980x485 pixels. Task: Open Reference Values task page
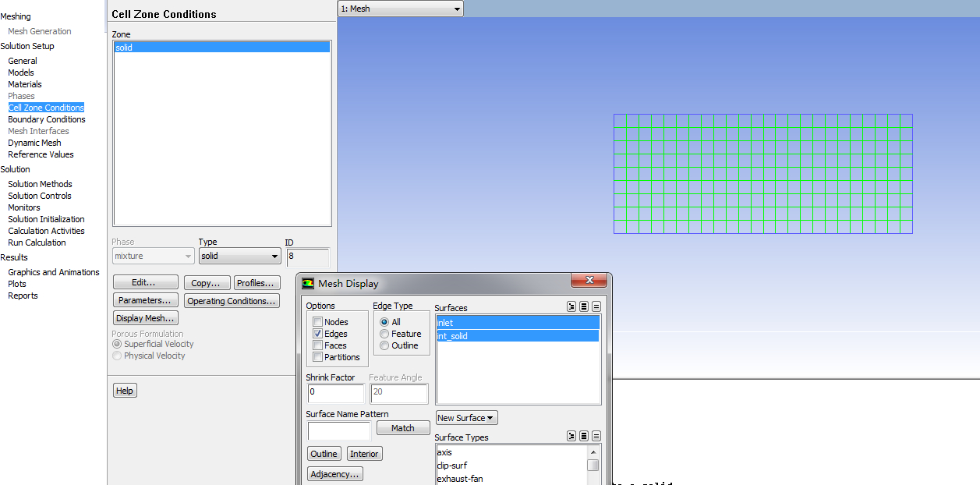point(41,154)
